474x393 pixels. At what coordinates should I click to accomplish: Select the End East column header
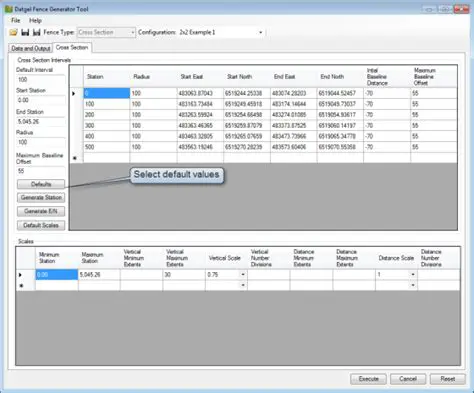pos(294,77)
